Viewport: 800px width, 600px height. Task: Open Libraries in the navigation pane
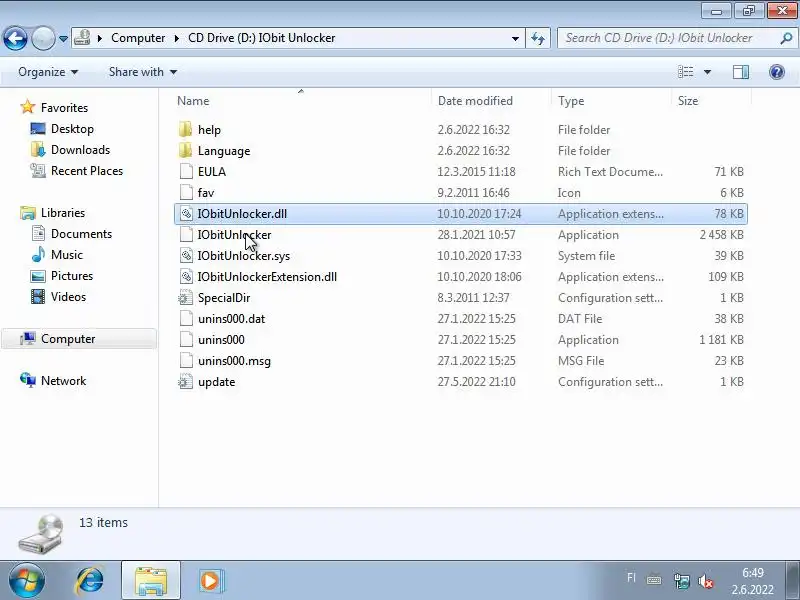[53, 213]
